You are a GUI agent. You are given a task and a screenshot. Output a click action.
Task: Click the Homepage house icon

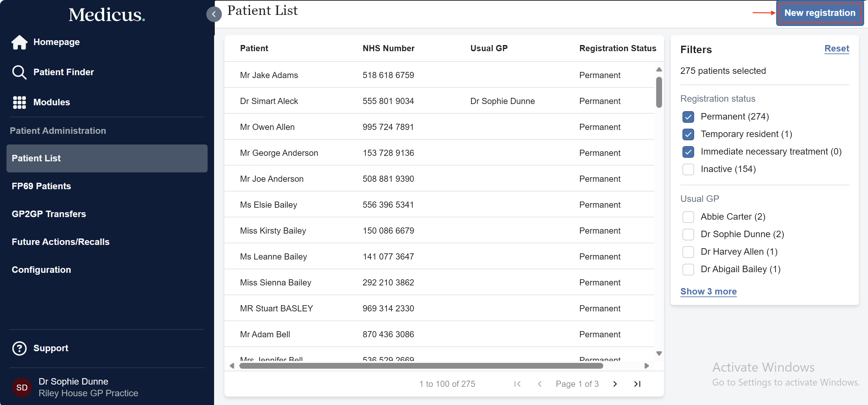(19, 42)
